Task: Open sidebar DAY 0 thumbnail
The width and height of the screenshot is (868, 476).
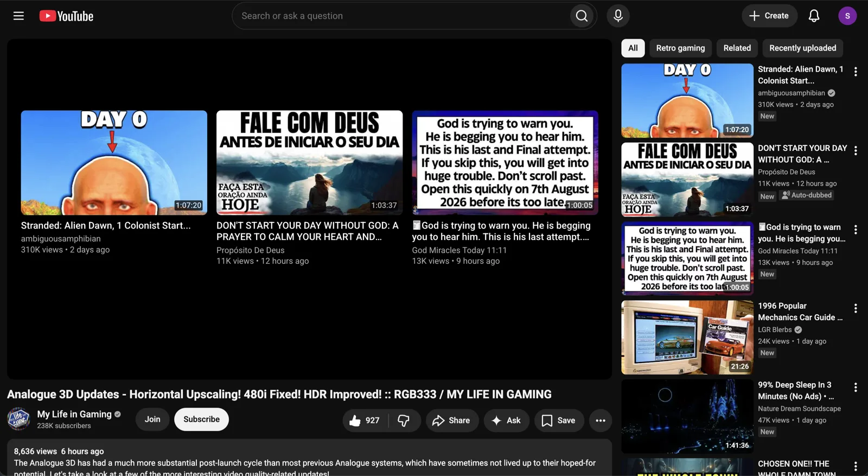Action: click(687, 100)
